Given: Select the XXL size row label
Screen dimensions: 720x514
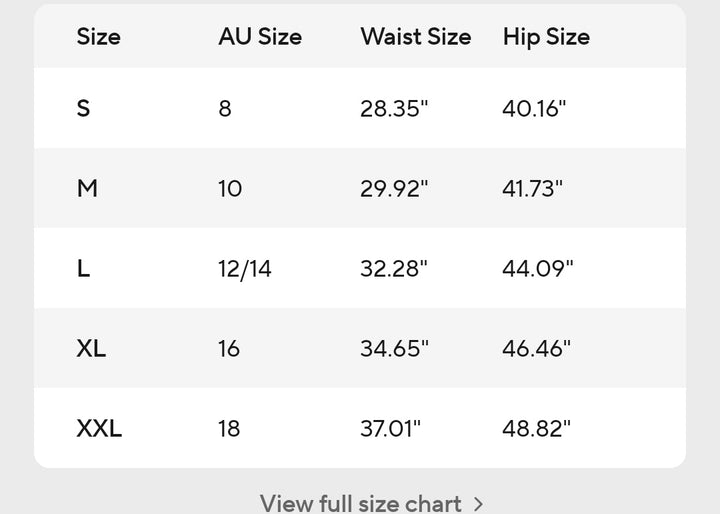Looking at the screenshot, I should pos(99,428).
